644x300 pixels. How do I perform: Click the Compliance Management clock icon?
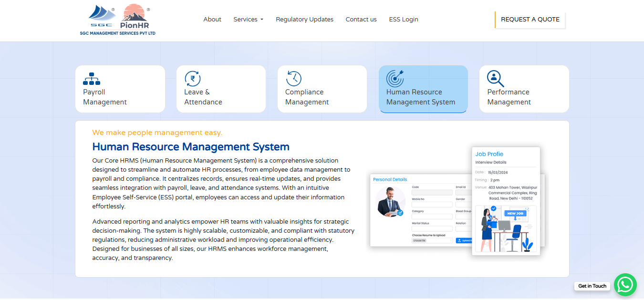tap(293, 79)
